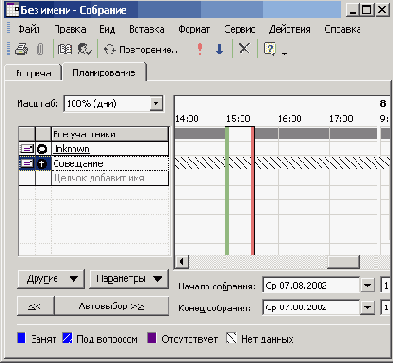Viewport: 393px width, 363px height.
Task: Click the left arrow of timeline scrollbar
Action: [182, 262]
